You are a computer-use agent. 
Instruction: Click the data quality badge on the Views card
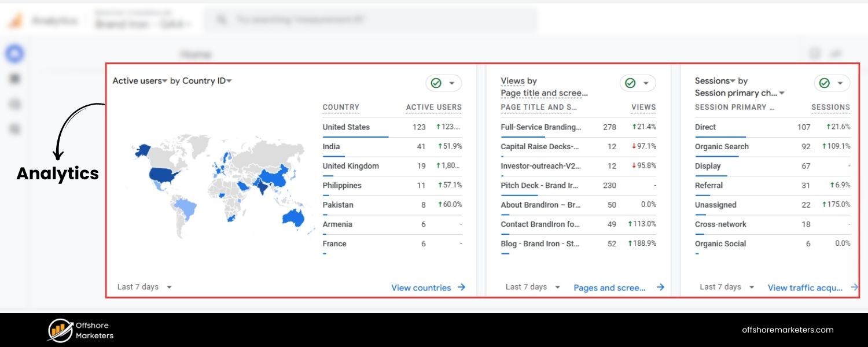pyautogui.click(x=630, y=83)
